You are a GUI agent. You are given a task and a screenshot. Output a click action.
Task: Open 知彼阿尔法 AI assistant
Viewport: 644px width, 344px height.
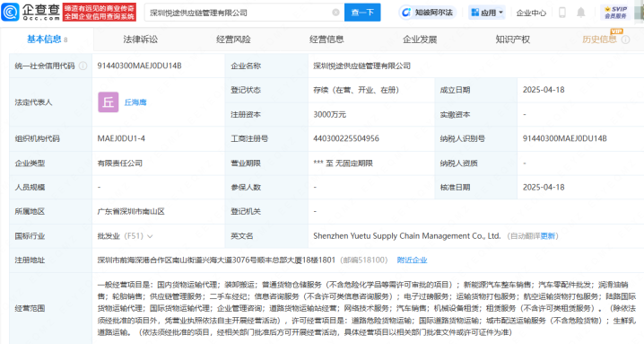[427, 13]
